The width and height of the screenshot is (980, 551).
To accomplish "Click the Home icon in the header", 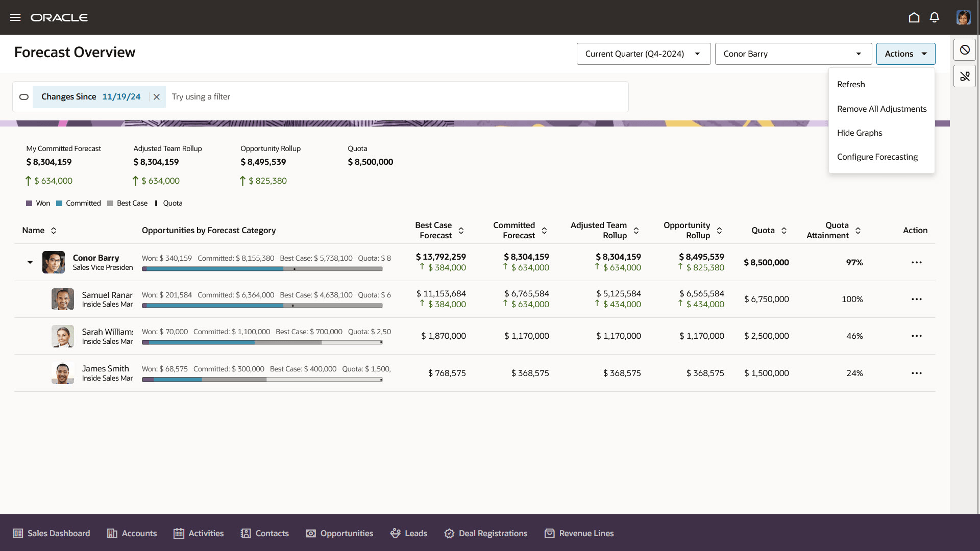I will [x=914, y=17].
